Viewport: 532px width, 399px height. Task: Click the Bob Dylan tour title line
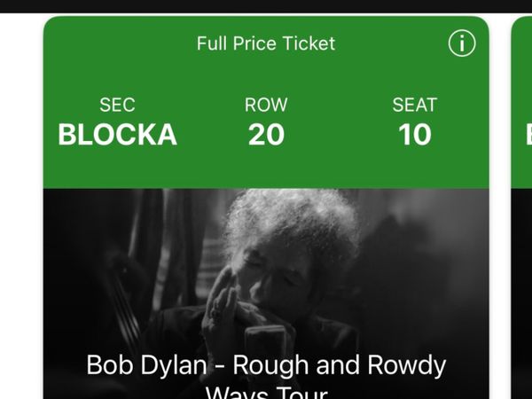point(266,365)
